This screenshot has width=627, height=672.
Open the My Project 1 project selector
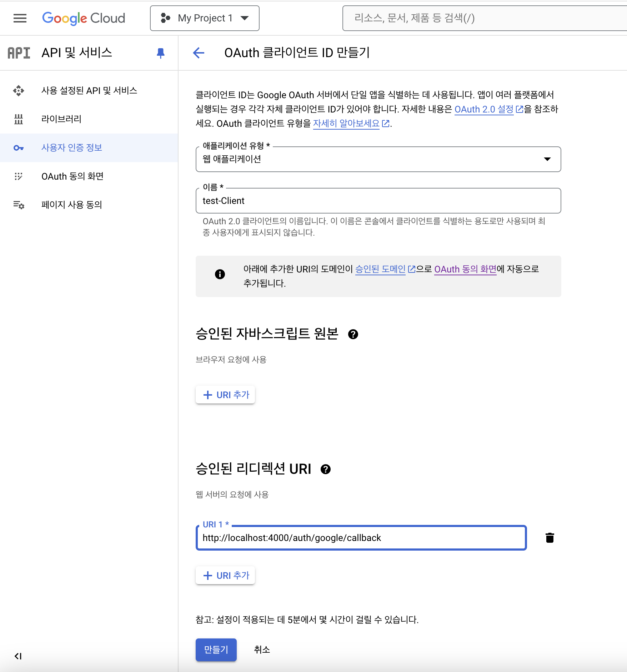205,18
